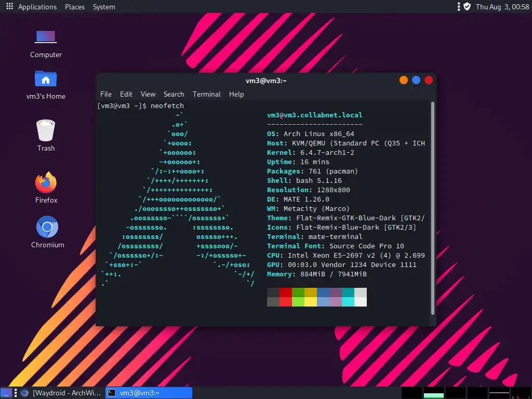Open the terminal Help menu

tap(236, 95)
